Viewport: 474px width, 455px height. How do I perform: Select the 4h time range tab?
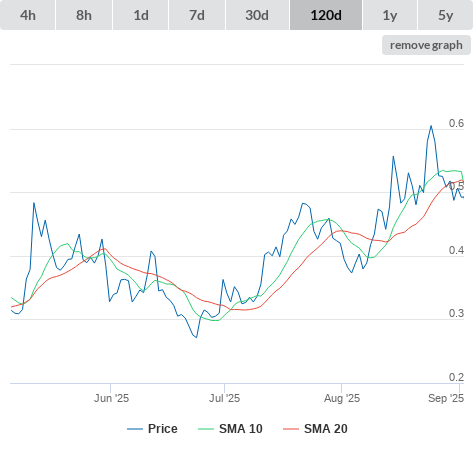28,15
